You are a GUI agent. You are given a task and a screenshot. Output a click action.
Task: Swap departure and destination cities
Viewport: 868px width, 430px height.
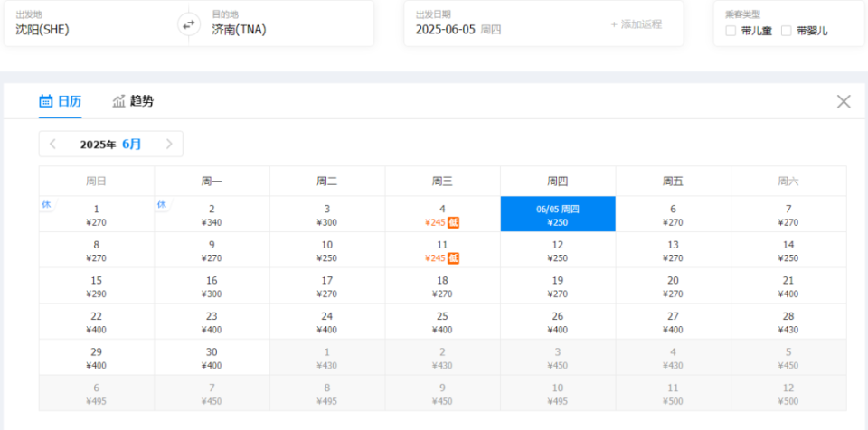tap(189, 24)
